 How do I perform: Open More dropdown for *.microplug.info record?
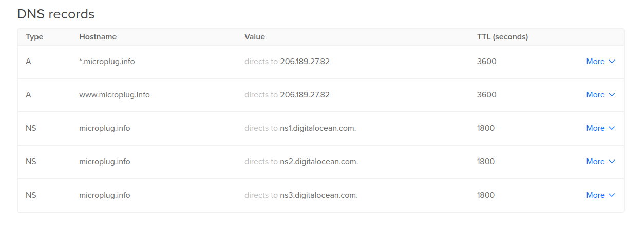(x=600, y=62)
